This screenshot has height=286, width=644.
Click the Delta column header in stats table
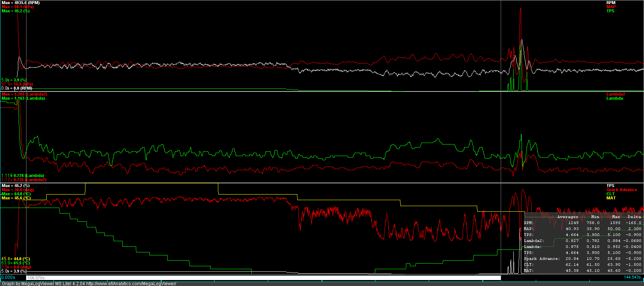634,217
